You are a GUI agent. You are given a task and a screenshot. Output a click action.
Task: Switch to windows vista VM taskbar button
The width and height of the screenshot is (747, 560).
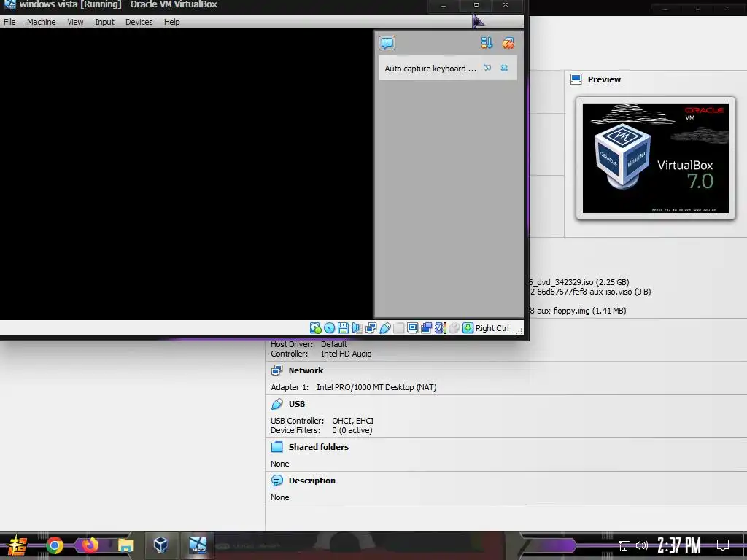pos(197,545)
